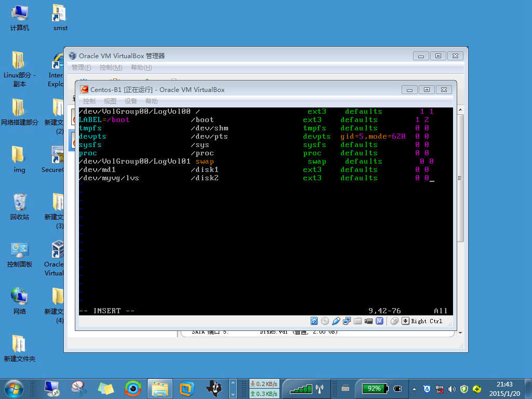Image resolution: width=532 pixels, height=399 pixels.
Task: Open the 回收站 recycle bin
Action: pos(19,207)
